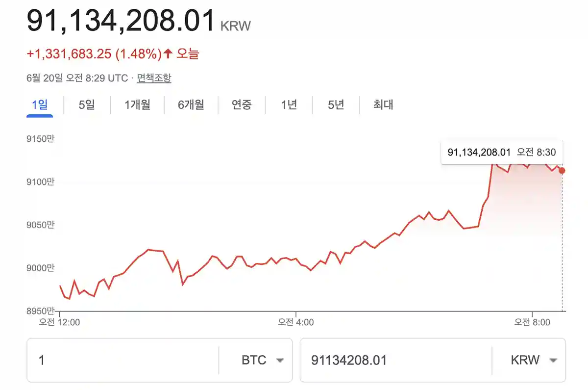Click the red upward trend arrow icon
The width and height of the screenshot is (588, 390).
(166, 53)
